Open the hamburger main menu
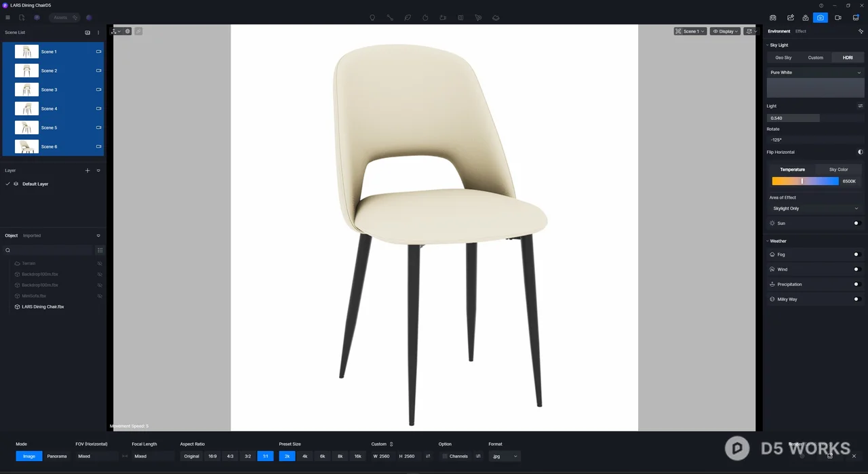The width and height of the screenshot is (868, 474). (7, 18)
